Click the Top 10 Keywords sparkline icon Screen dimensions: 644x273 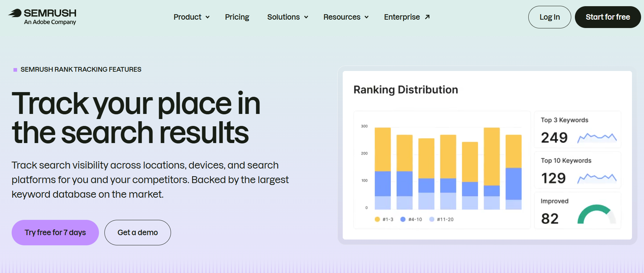(597, 178)
